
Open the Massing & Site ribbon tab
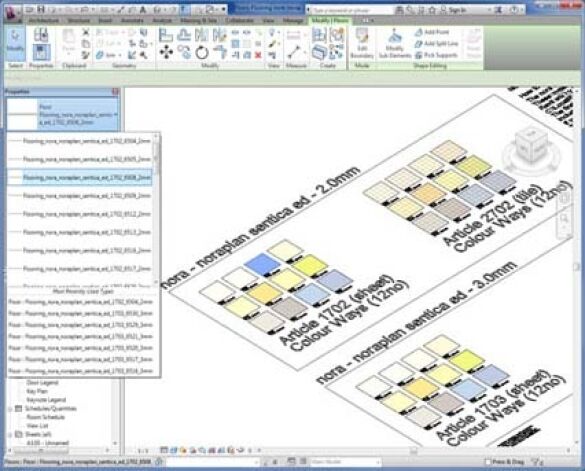pos(198,21)
